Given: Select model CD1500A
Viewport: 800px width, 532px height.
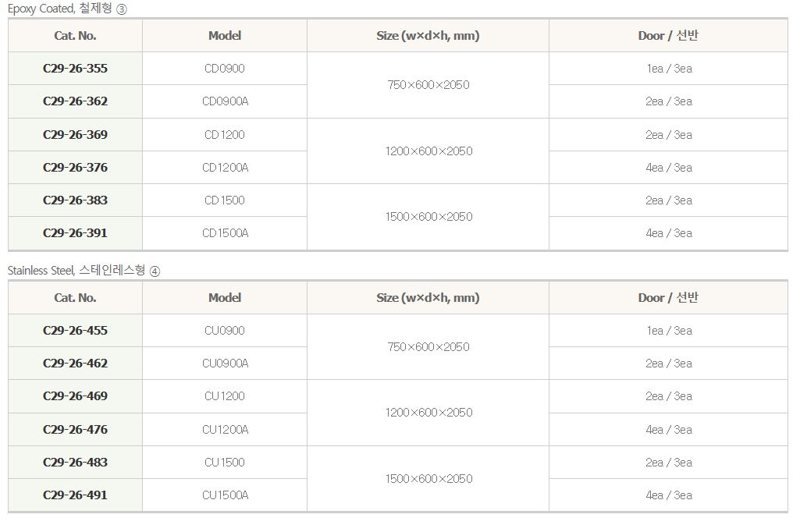Looking at the screenshot, I should (x=225, y=233).
